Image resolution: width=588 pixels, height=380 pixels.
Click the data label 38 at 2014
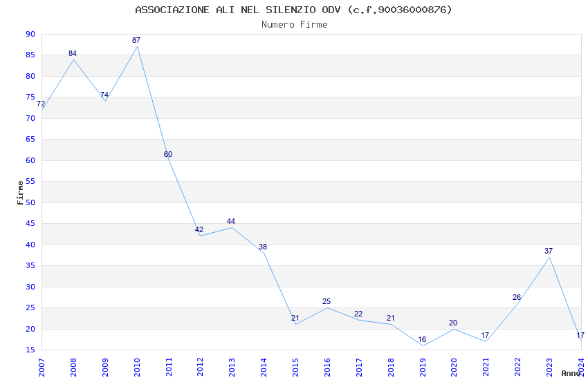[263, 247]
